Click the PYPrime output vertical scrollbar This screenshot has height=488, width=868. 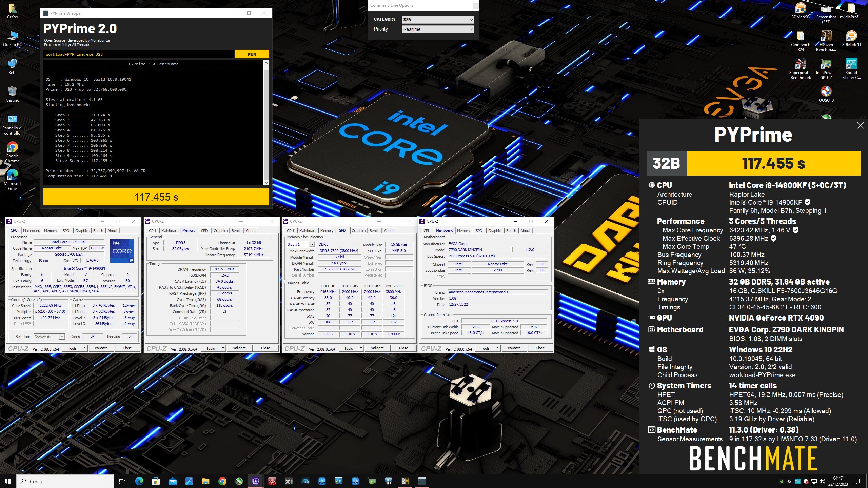click(x=266, y=123)
